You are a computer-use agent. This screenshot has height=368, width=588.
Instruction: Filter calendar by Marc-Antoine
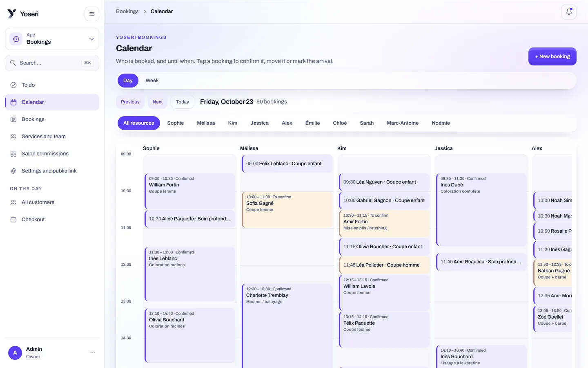pos(403,123)
